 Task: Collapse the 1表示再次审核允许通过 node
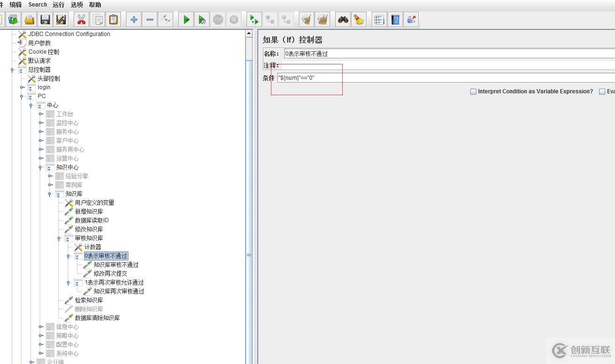(69, 282)
